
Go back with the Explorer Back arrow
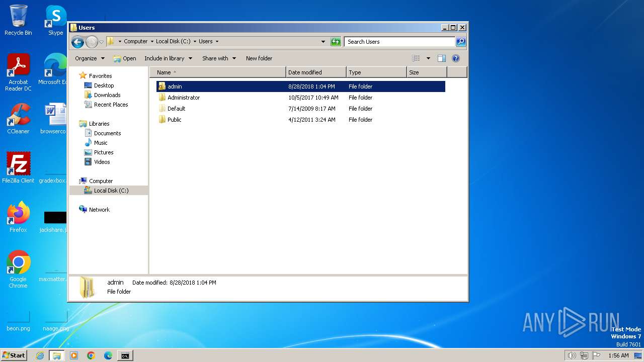coord(77,42)
